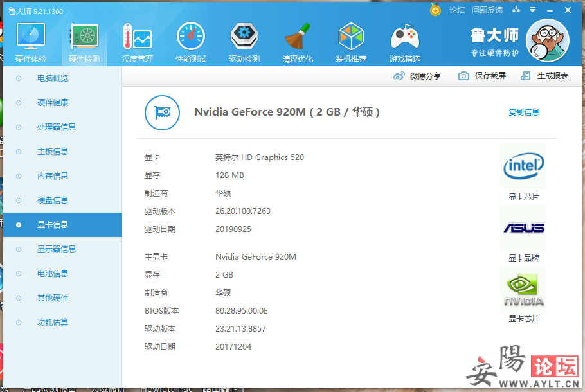Open the 硬件体检 hardware checkup icon

pos(31,37)
